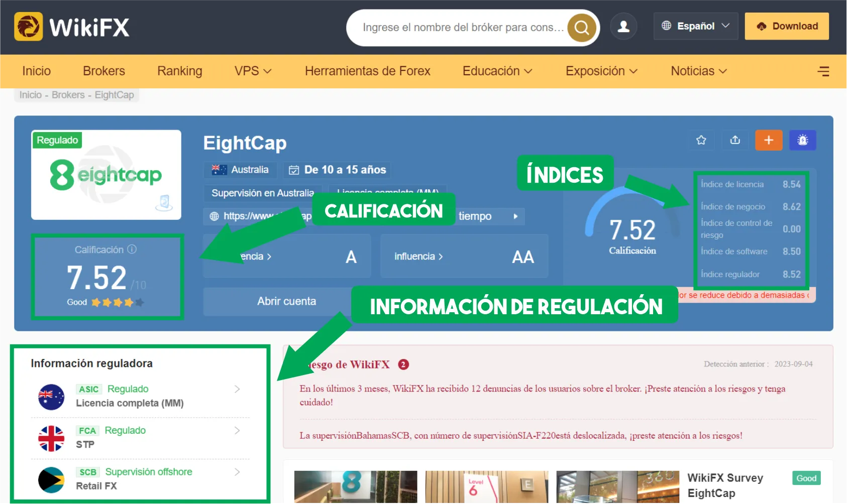Open the influencia AA rating link
Image resolution: width=847 pixels, height=504 pixels.
464,257
